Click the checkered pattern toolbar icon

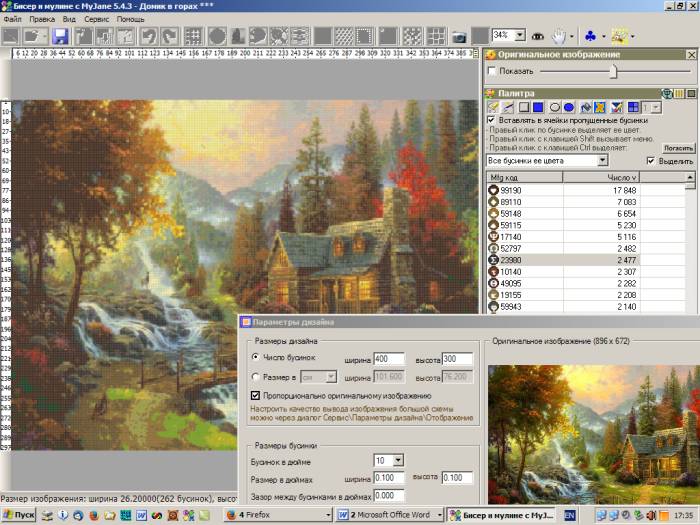click(x=412, y=36)
